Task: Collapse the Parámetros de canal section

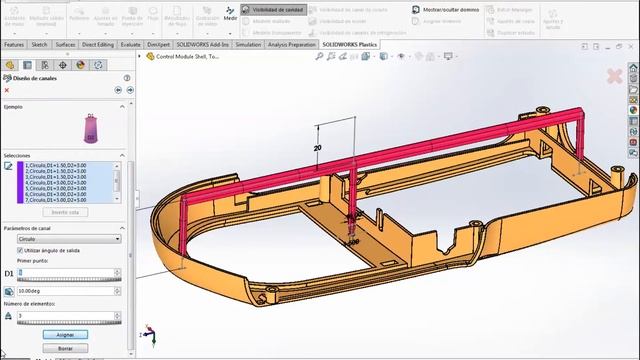Action: [x=122, y=228]
